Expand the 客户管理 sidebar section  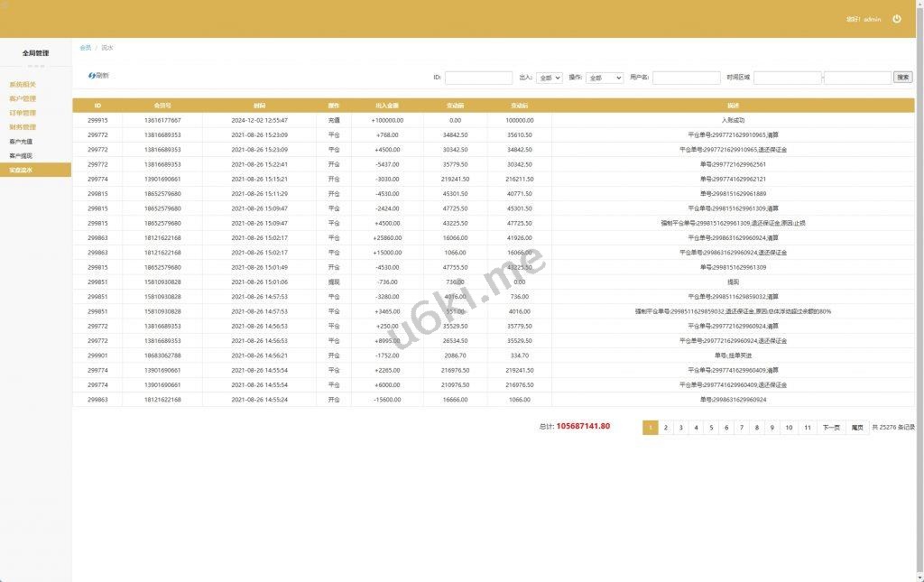(x=23, y=99)
